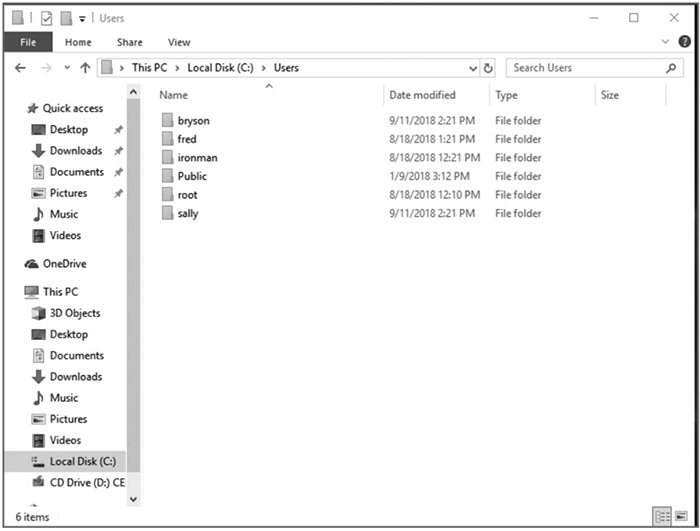Click the Help question mark icon
Image resolution: width=700 pixels, height=531 pixels.
pyautogui.click(x=684, y=42)
